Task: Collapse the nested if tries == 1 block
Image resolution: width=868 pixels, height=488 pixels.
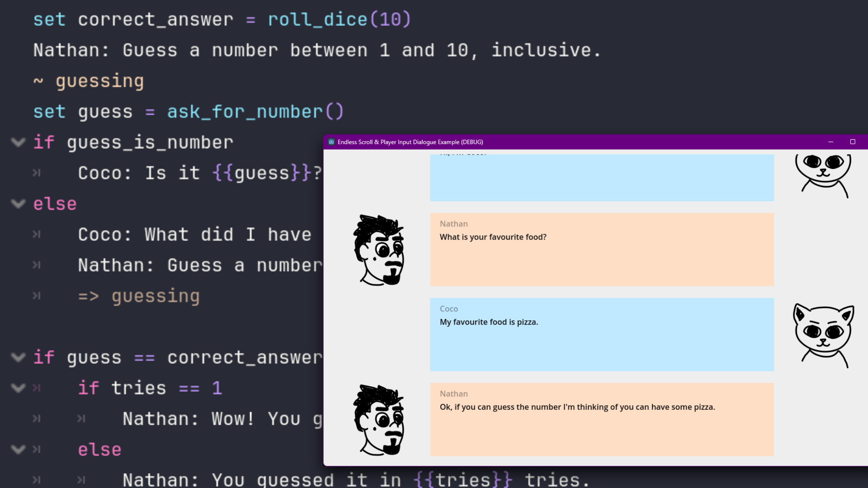Action: [x=18, y=388]
